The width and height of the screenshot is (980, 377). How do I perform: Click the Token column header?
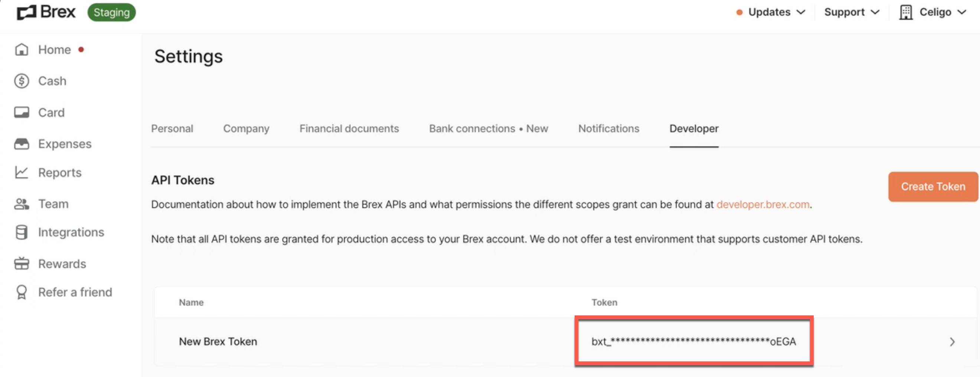tap(604, 302)
